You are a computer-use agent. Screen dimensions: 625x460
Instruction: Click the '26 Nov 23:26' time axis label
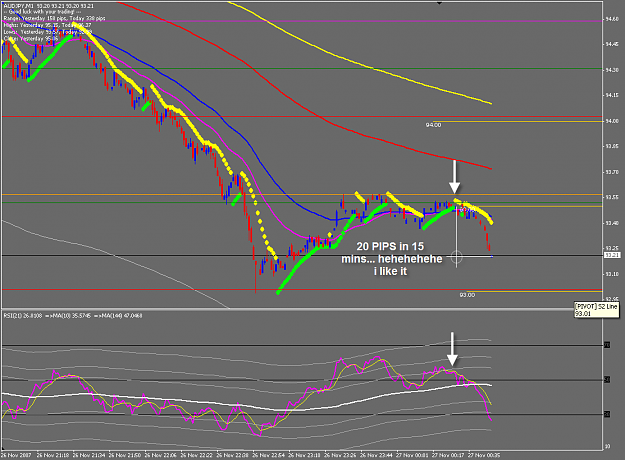[x=340, y=455]
